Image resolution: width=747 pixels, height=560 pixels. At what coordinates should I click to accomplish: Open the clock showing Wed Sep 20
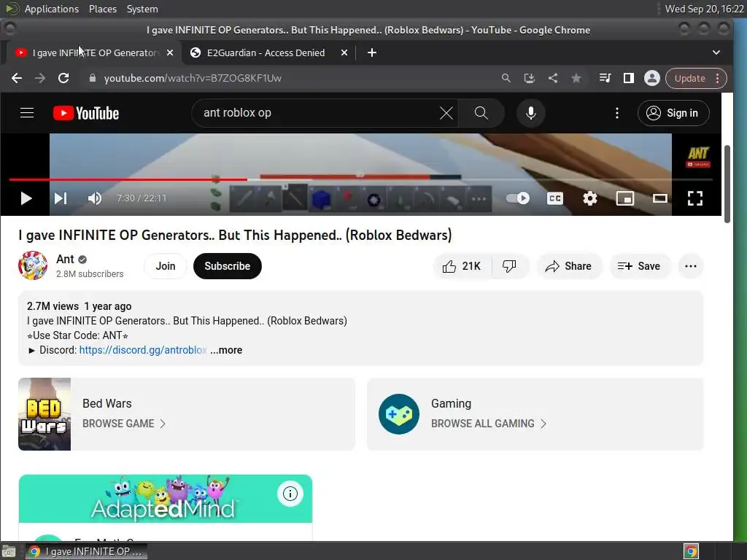[704, 9]
